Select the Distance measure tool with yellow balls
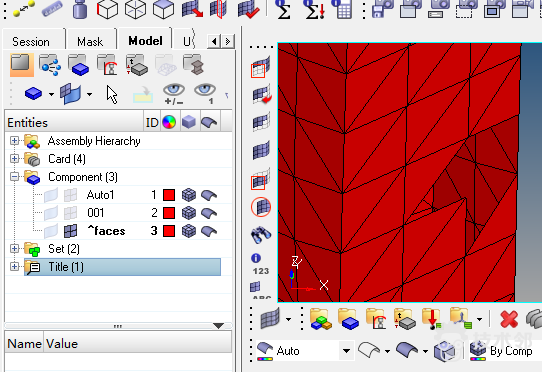This screenshot has height=372, width=542. 23,9
